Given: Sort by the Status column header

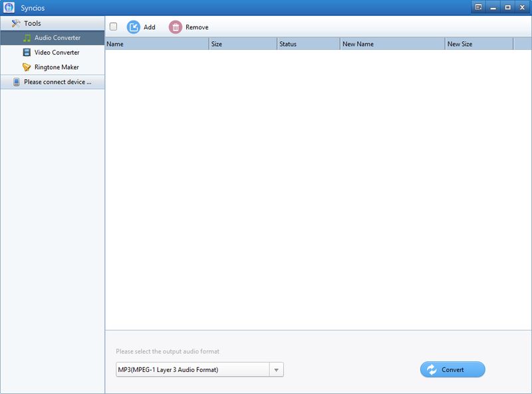Looking at the screenshot, I should coord(309,44).
